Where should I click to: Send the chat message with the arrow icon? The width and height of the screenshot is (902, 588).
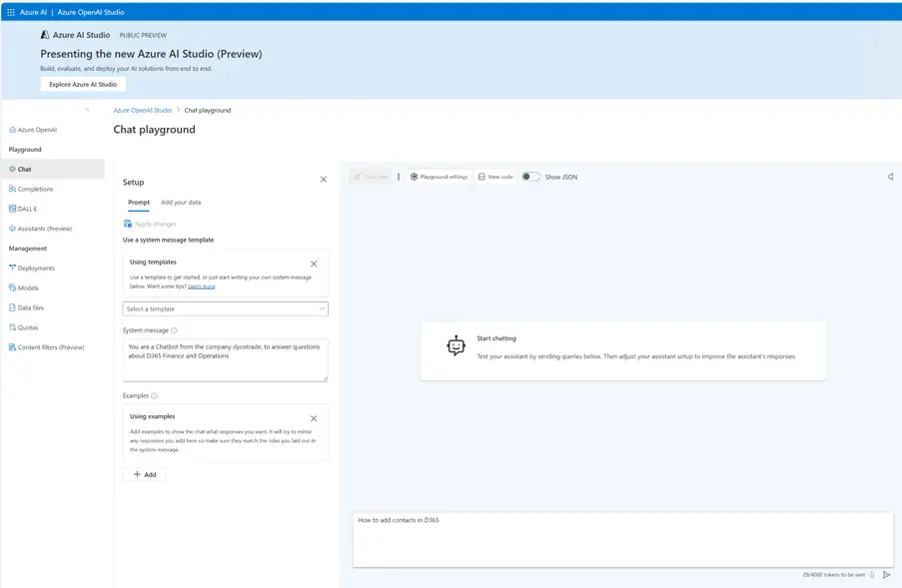click(x=886, y=575)
